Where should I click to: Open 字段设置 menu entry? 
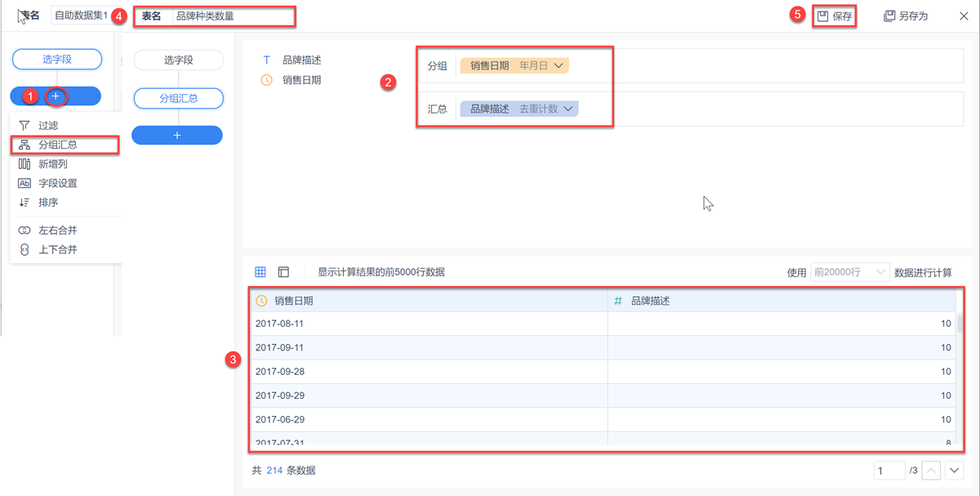click(x=58, y=183)
